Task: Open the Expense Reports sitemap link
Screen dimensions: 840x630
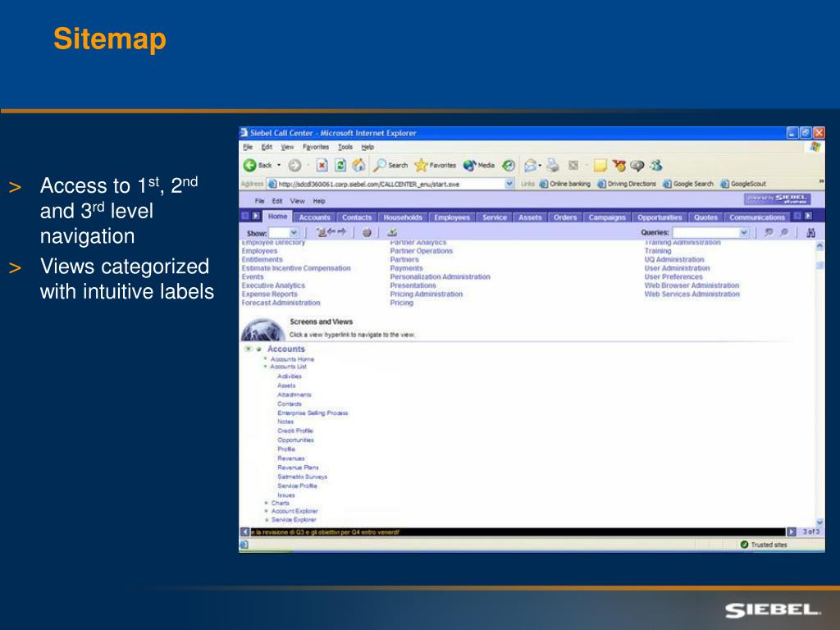Action: coord(269,294)
